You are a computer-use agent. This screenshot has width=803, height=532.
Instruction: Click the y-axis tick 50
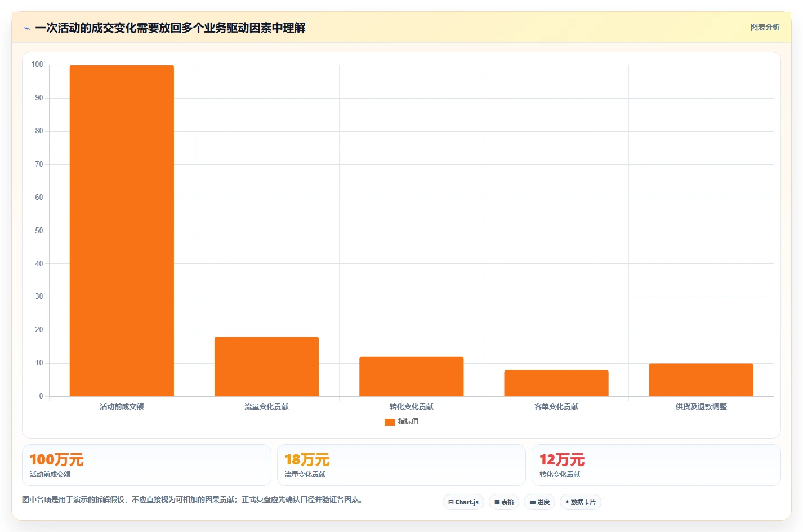tap(39, 231)
